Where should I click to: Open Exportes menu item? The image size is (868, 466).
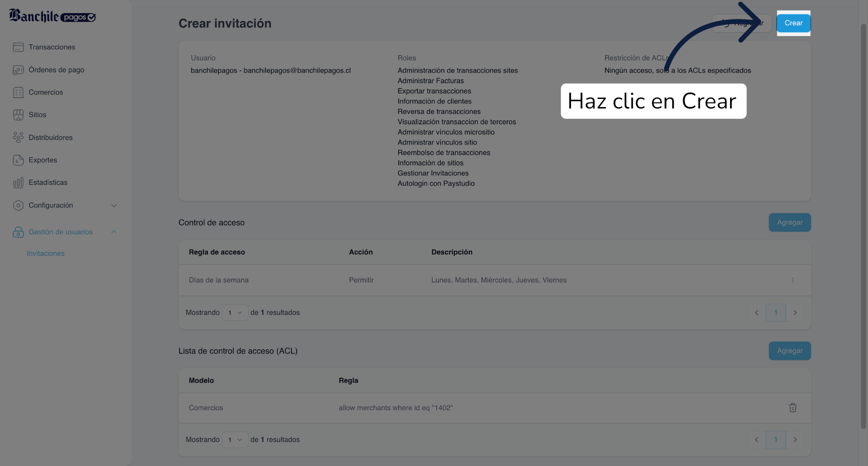[43, 160]
